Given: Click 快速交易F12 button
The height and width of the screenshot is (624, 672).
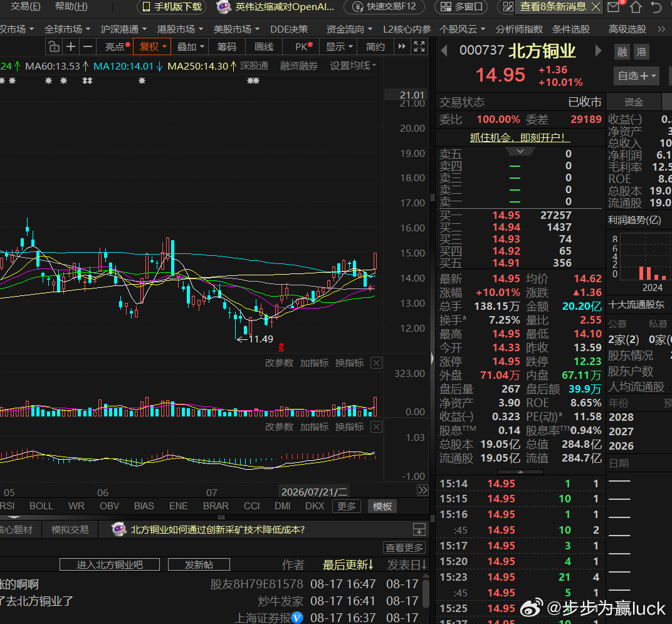Looking at the screenshot, I should (385, 6).
